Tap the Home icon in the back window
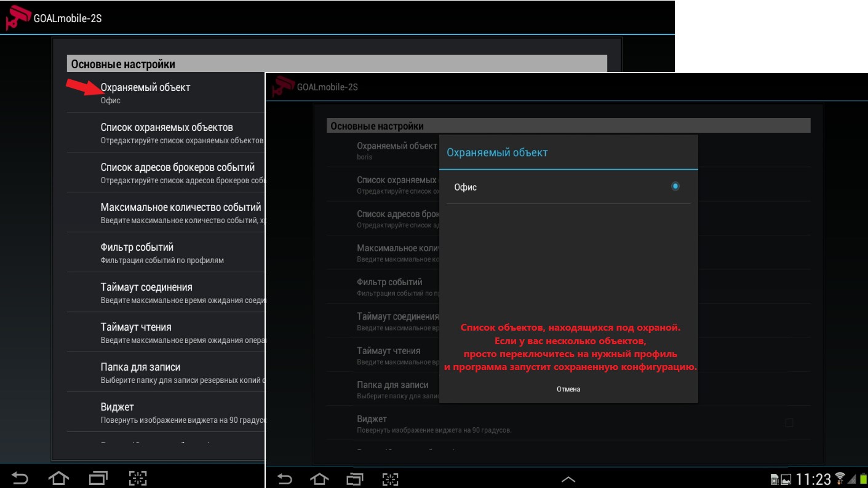The image size is (868, 488). [58, 478]
